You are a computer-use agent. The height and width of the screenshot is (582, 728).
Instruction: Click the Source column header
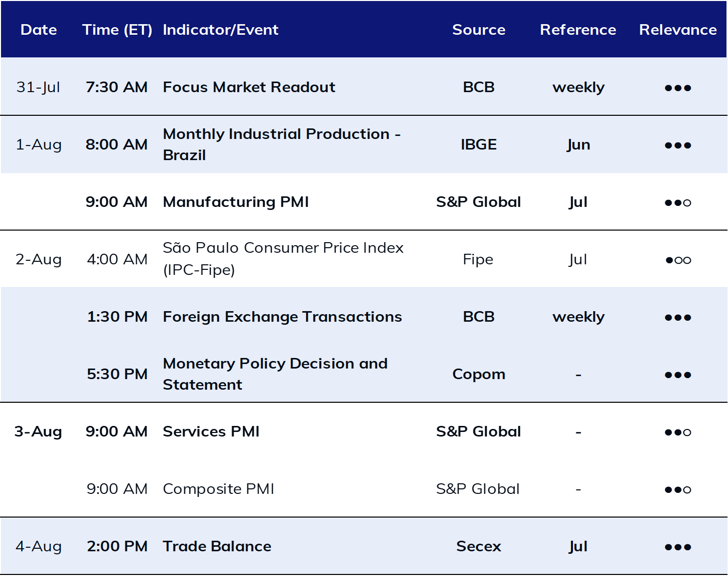(x=479, y=30)
